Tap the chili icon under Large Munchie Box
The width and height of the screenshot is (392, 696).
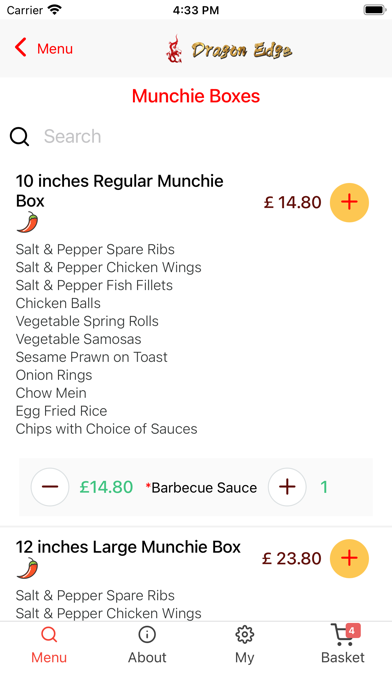click(28, 568)
